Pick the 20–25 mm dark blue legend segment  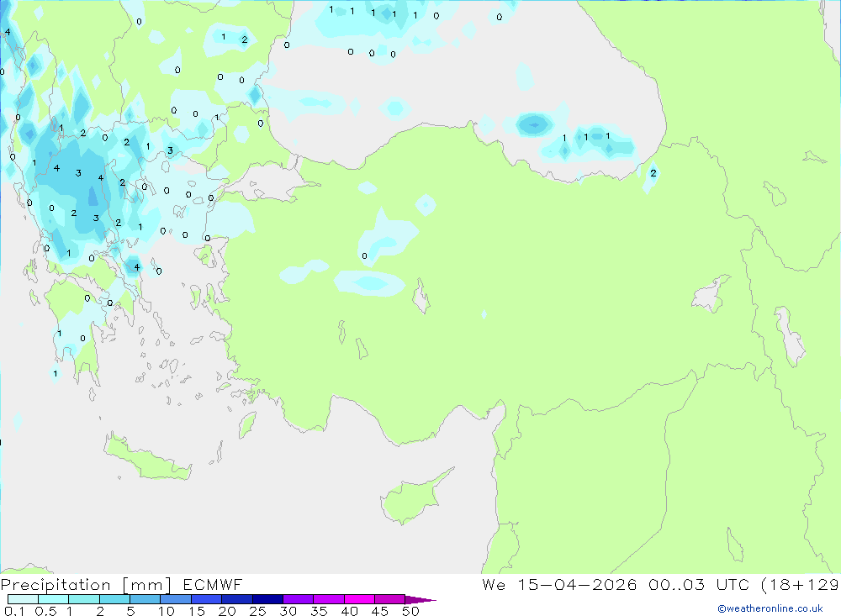tap(237, 599)
